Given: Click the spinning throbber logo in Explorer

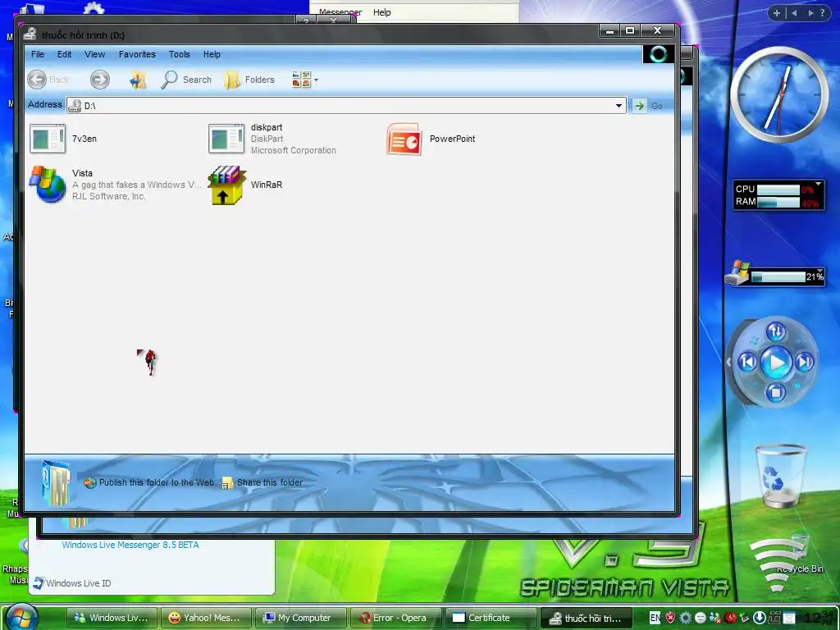Looking at the screenshot, I should click(x=659, y=54).
